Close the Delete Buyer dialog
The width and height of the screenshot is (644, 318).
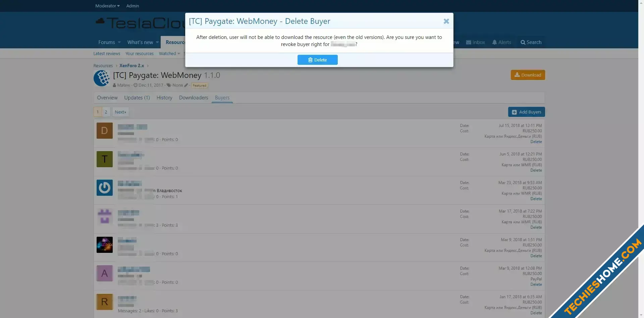coord(446,21)
